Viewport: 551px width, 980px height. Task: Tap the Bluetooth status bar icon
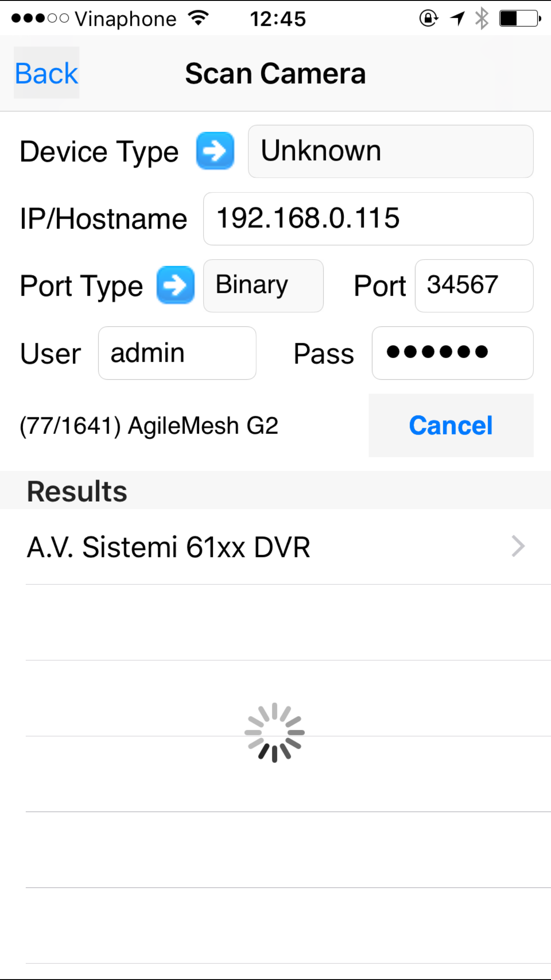pos(482,19)
